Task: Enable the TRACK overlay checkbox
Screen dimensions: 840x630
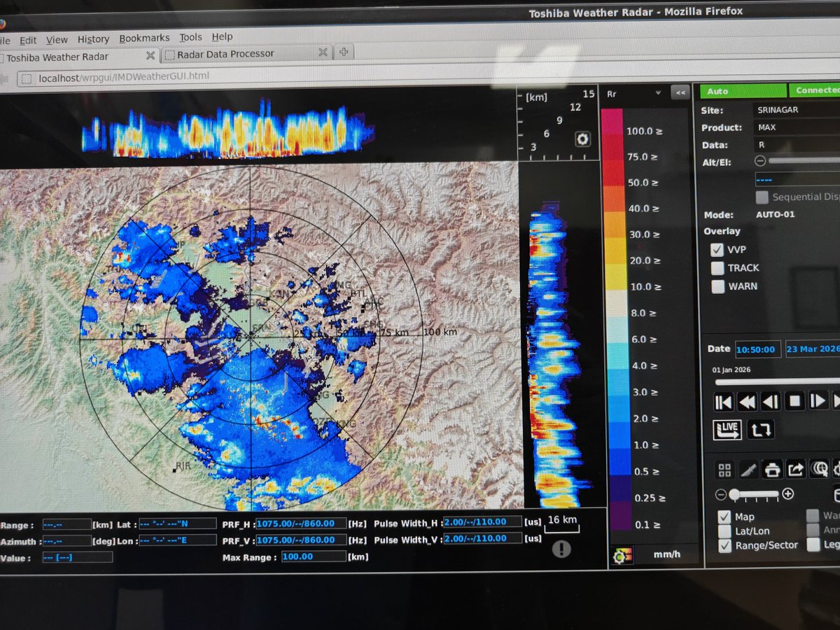Action: [x=717, y=267]
